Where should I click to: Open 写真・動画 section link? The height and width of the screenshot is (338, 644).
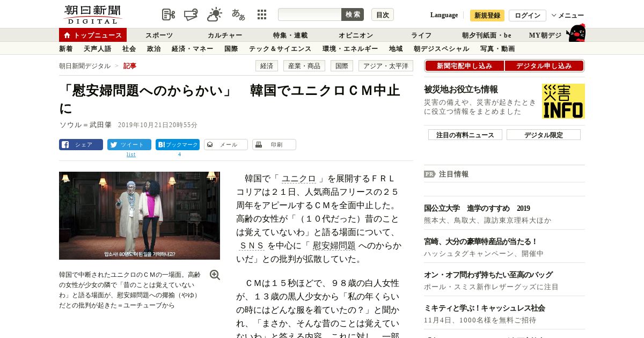point(497,49)
